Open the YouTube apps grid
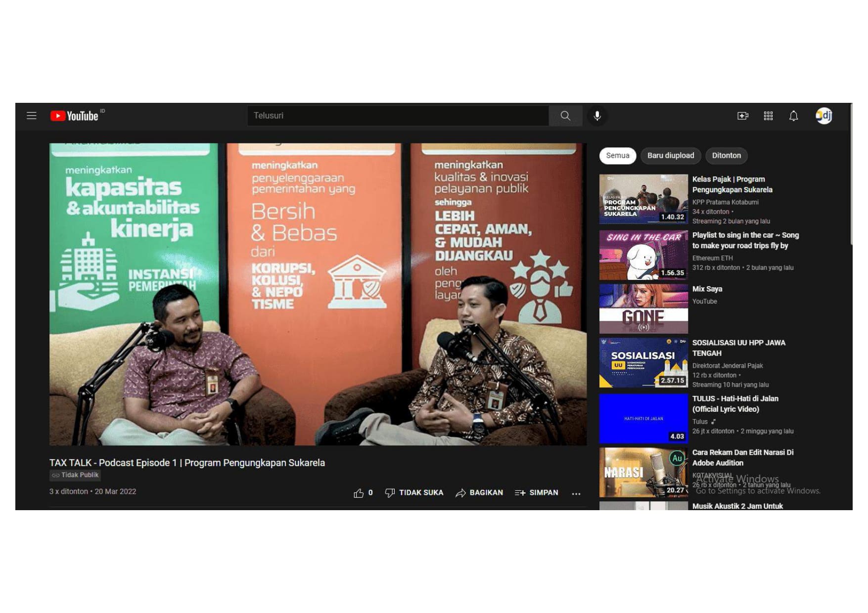Screen dimensions: 868x613 [x=768, y=116]
